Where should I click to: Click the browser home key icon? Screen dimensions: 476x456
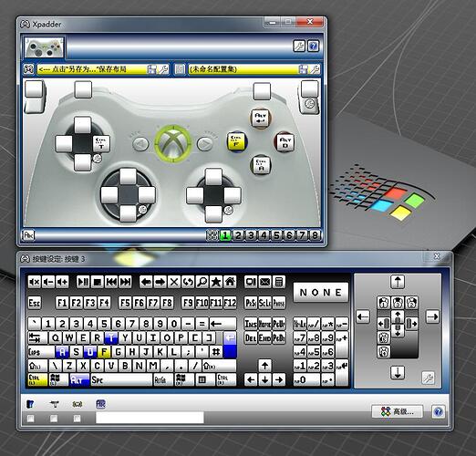[230, 282]
